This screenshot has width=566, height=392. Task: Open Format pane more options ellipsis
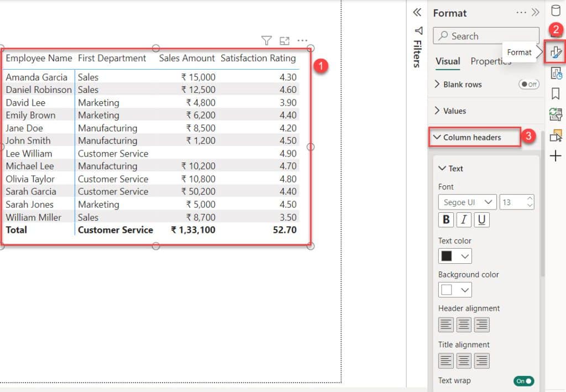click(521, 13)
